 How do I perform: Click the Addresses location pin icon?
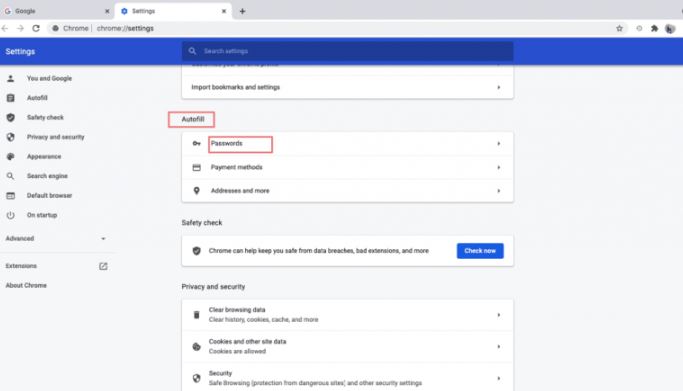click(x=196, y=191)
